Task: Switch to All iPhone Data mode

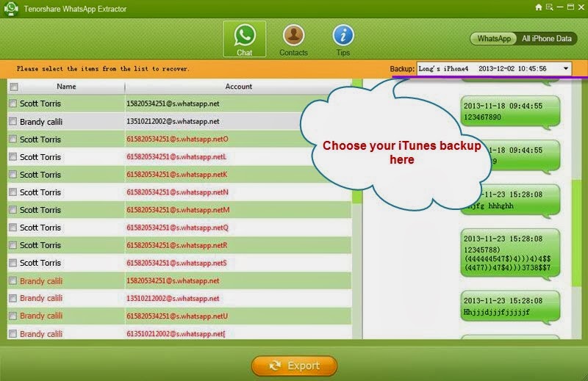Action: [547, 39]
